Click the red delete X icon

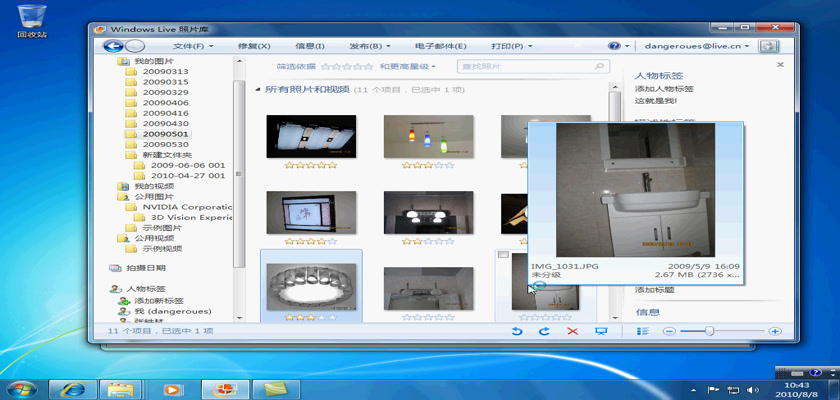pos(573,331)
